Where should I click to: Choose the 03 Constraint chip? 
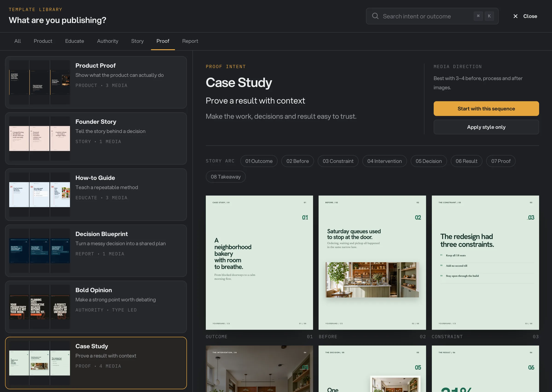point(338,161)
